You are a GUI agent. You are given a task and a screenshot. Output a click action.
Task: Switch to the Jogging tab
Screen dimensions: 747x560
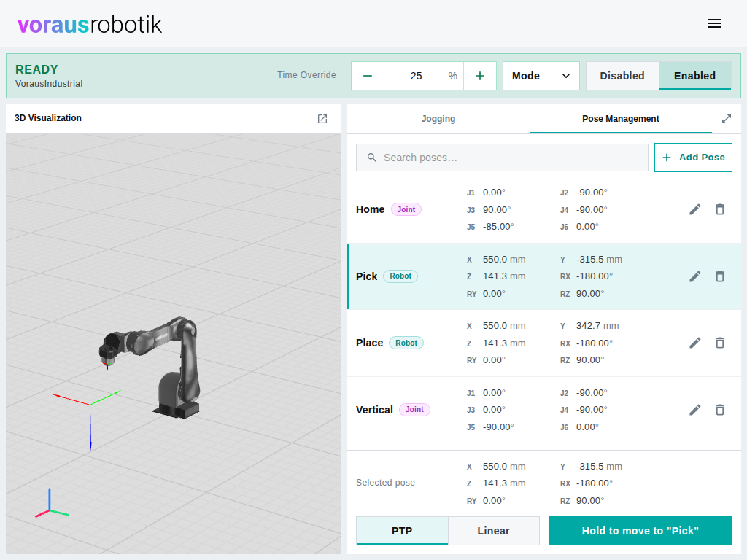[438, 119]
